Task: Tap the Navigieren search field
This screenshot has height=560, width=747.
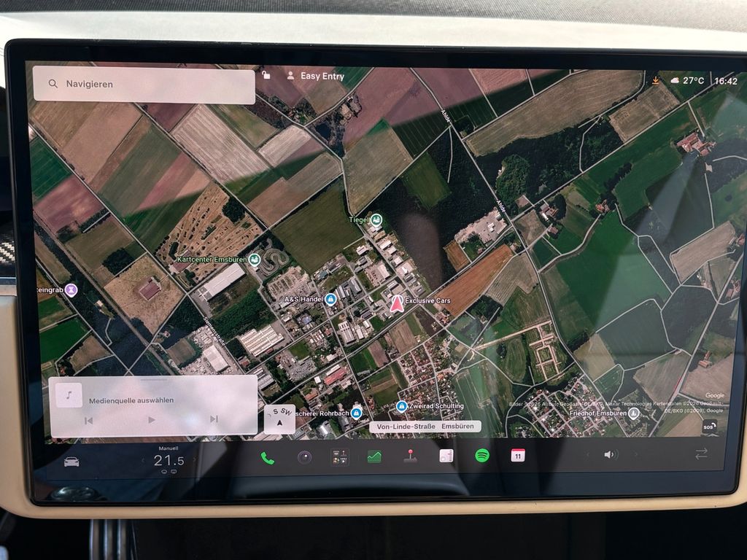Action: pyautogui.click(x=144, y=85)
